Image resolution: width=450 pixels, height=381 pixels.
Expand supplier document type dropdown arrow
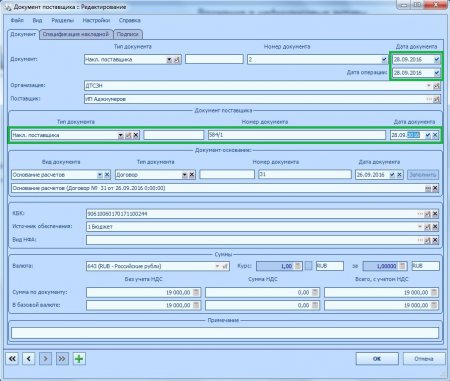[120, 135]
